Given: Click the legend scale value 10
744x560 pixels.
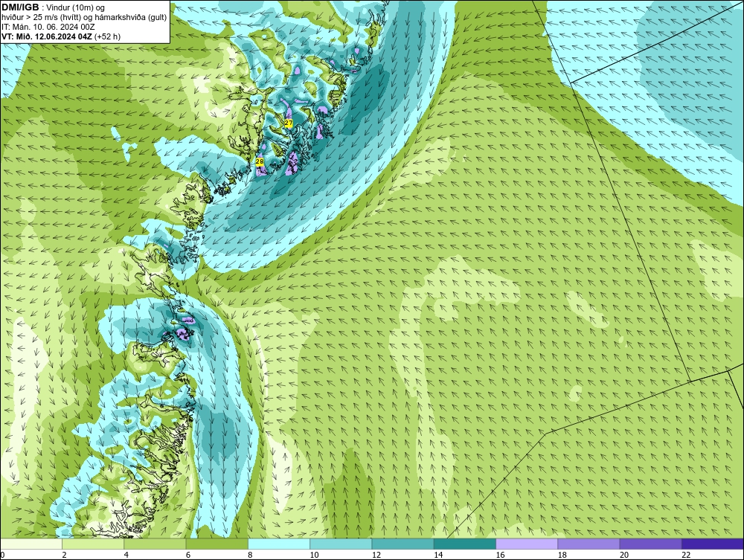Looking at the screenshot, I should (314, 555).
